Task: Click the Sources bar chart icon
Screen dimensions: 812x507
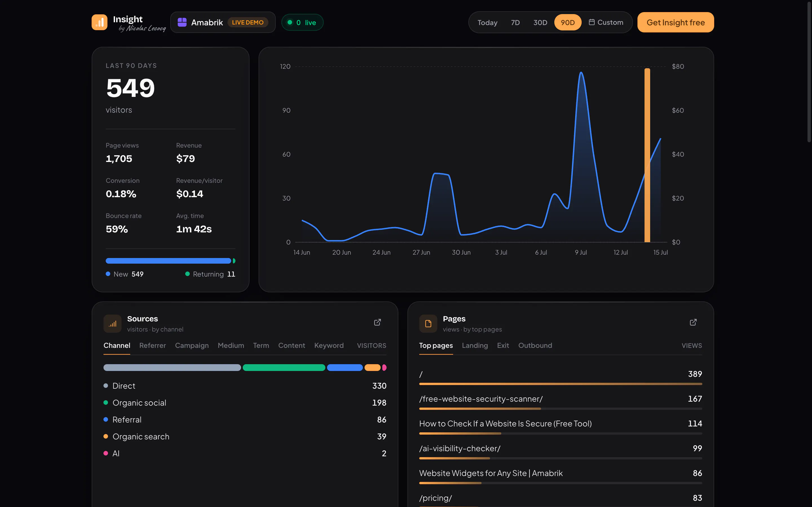Action: pos(112,324)
